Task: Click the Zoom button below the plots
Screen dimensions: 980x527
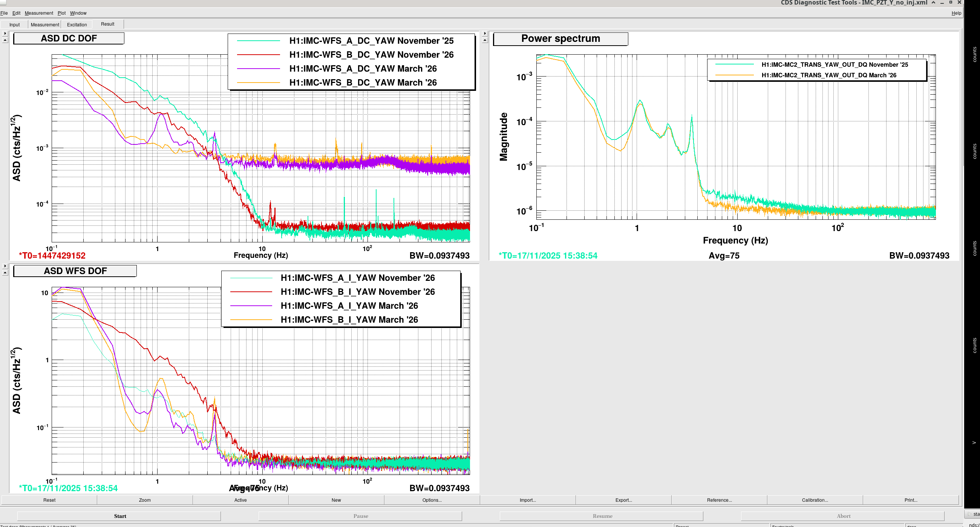Action: 145,500
